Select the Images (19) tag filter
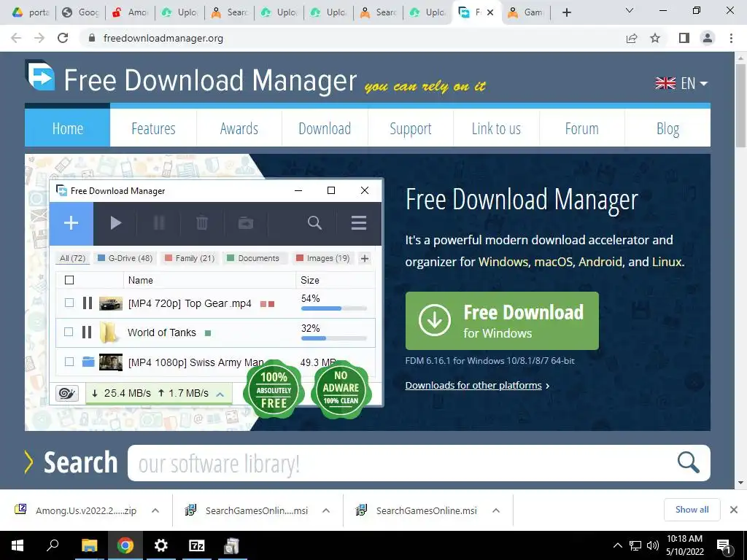747x560 pixels. point(323,258)
